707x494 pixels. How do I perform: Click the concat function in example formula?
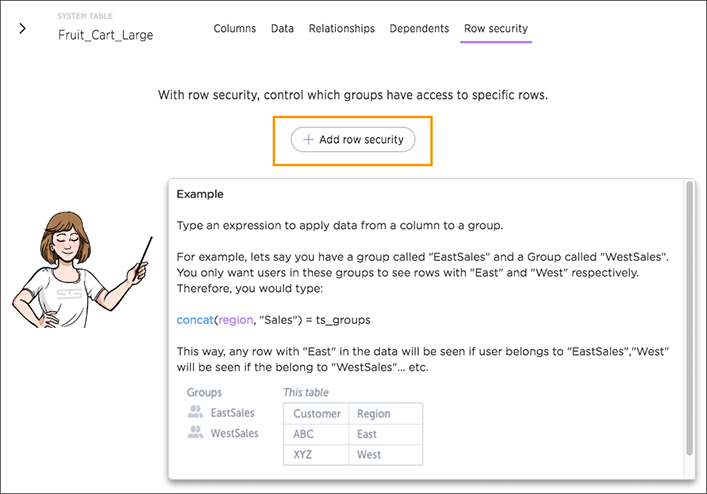[194, 320]
